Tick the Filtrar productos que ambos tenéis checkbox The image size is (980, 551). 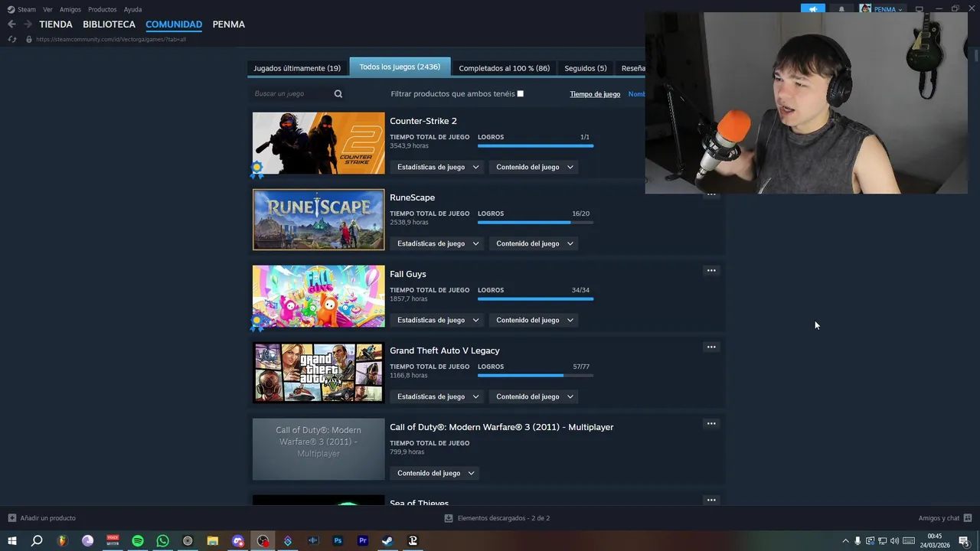coord(521,94)
